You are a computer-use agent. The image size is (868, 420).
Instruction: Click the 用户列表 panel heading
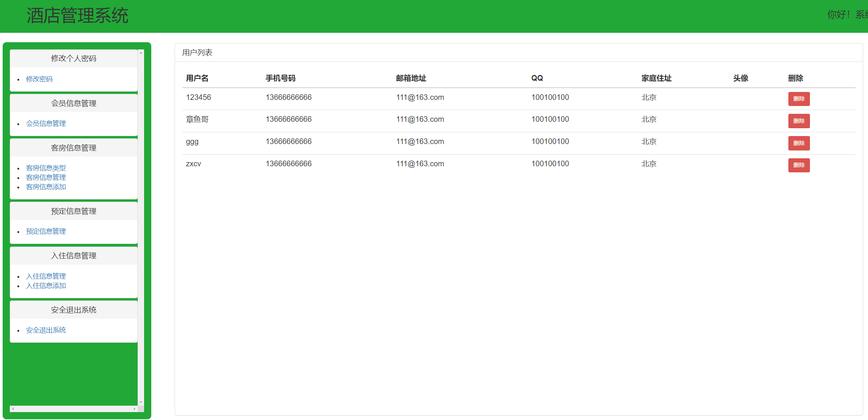click(197, 52)
